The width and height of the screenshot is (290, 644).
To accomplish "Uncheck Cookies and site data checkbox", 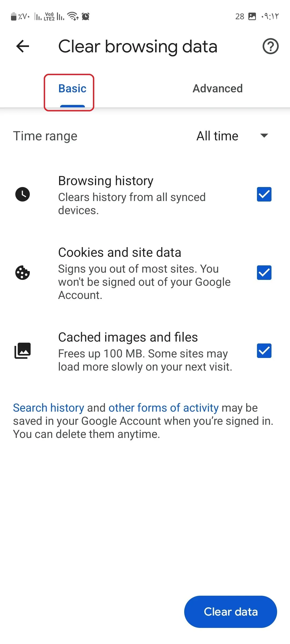I will 264,273.
